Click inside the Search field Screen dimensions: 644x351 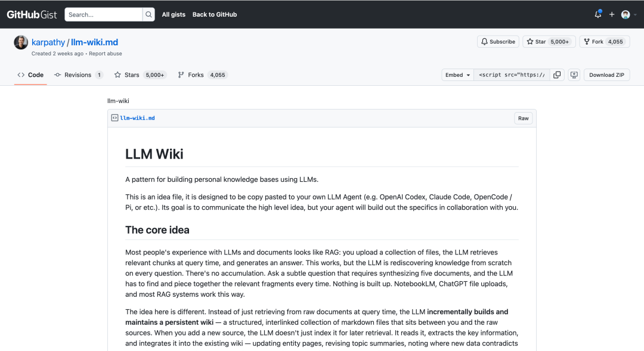click(104, 14)
